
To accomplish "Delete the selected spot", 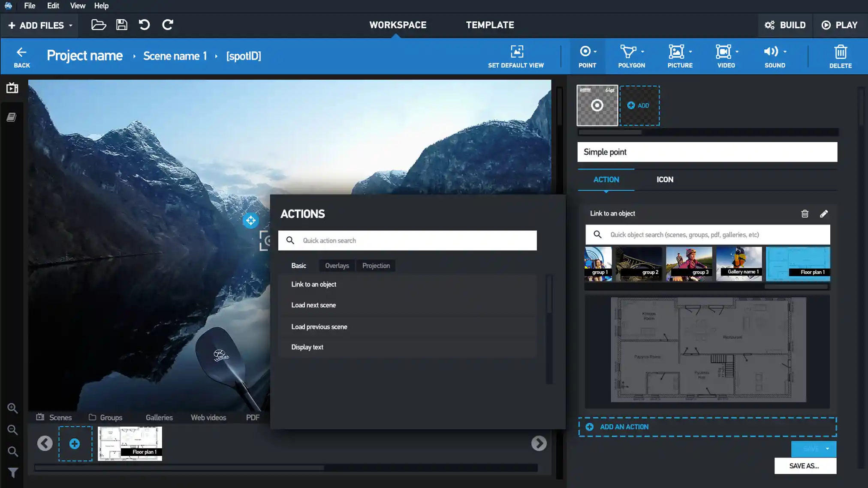I will point(841,57).
